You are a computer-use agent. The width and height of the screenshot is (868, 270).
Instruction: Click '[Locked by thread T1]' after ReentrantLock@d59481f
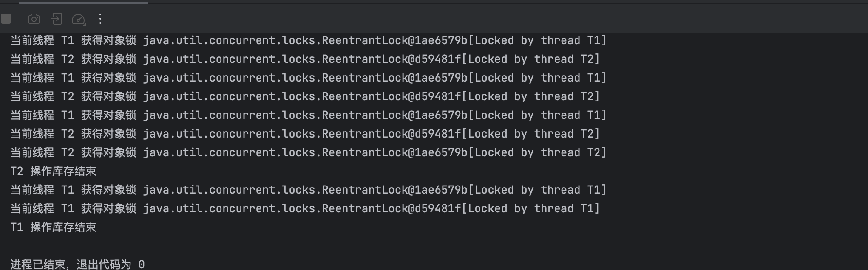tap(530, 208)
